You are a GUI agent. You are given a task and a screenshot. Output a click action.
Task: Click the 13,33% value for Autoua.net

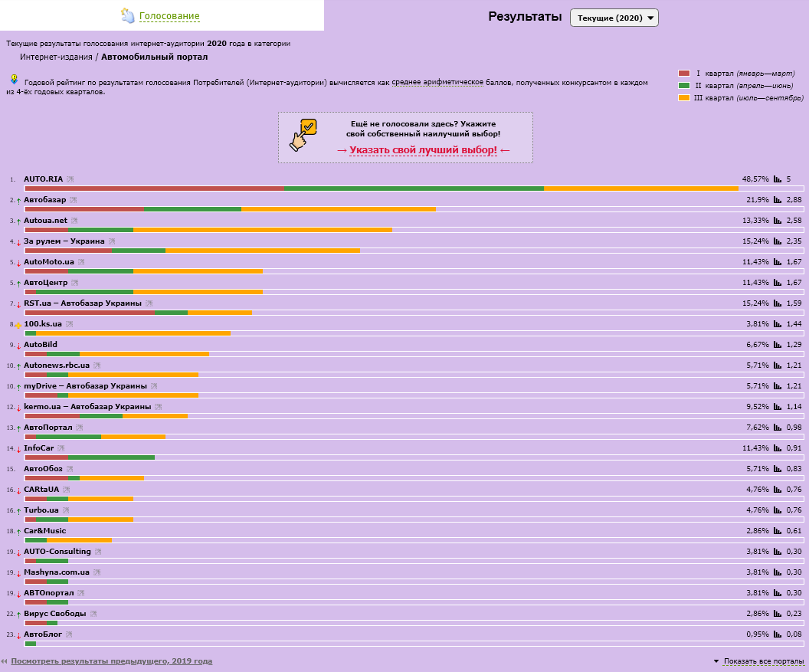click(x=755, y=221)
